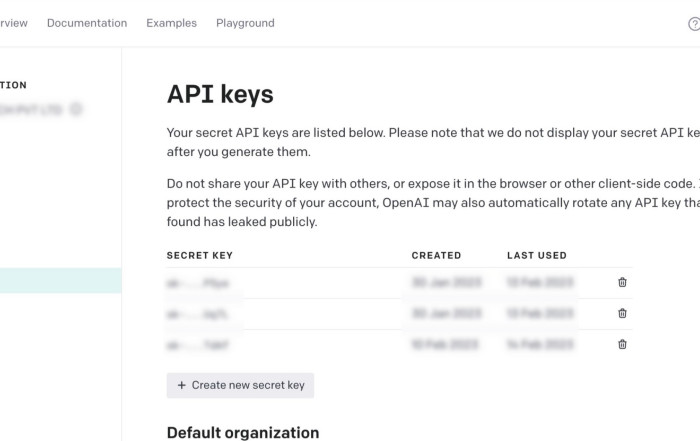Click the Default organization heading
Image resolution: width=700 pixels, height=441 pixels.
pos(243,432)
